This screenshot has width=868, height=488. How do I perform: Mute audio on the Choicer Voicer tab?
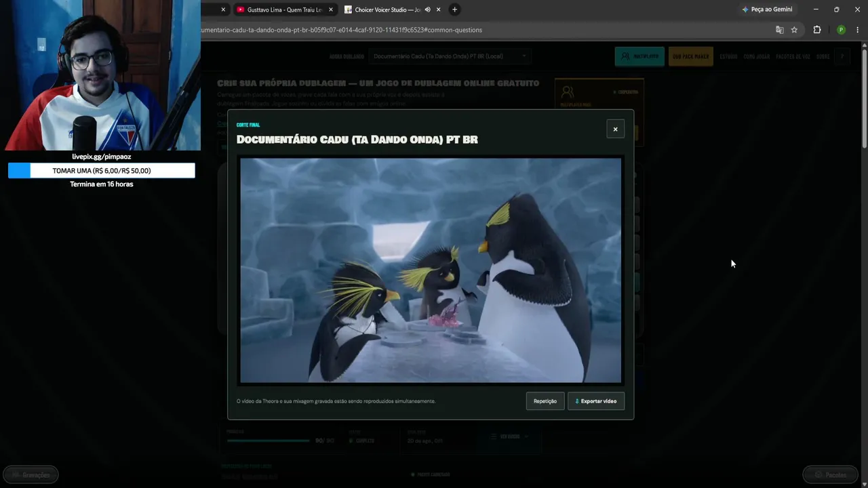point(427,9)
